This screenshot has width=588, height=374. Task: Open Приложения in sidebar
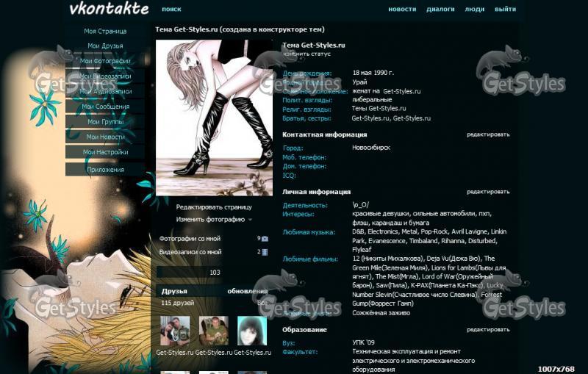[105, 170]
